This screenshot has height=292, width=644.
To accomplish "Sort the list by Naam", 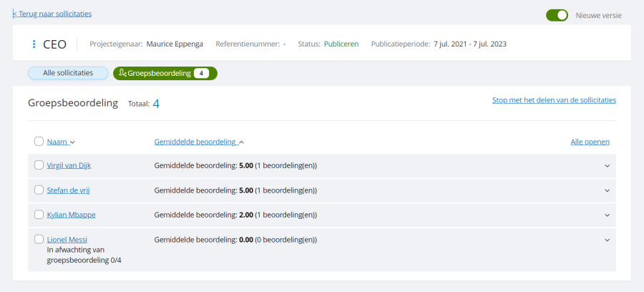I will point(61,142).
